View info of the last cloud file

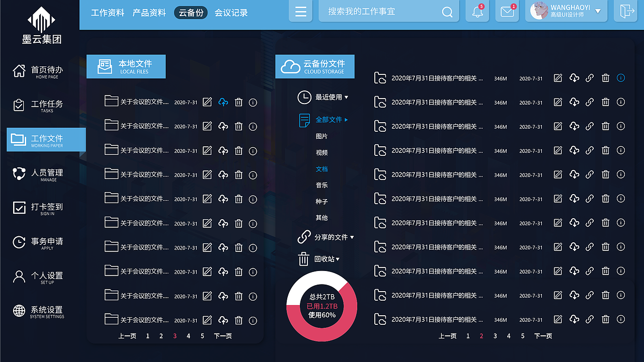coord(620,319)
